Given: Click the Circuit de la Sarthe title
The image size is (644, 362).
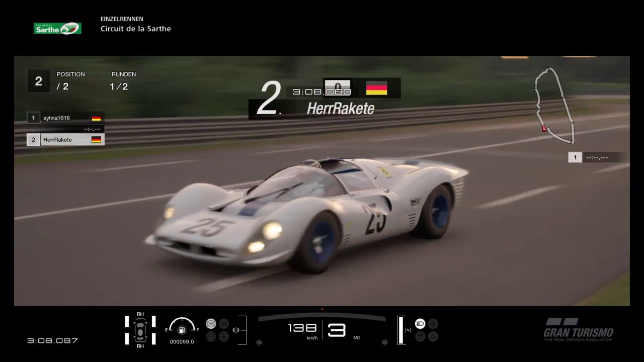Looking at the screenshot, I should [x=136, y=29].
